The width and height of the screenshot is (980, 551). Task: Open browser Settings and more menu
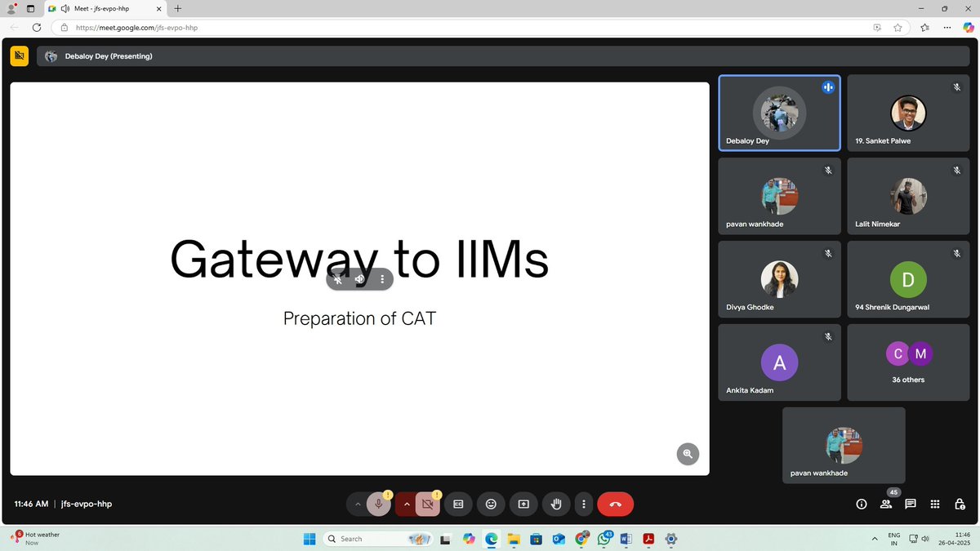(x=946, y=27)
